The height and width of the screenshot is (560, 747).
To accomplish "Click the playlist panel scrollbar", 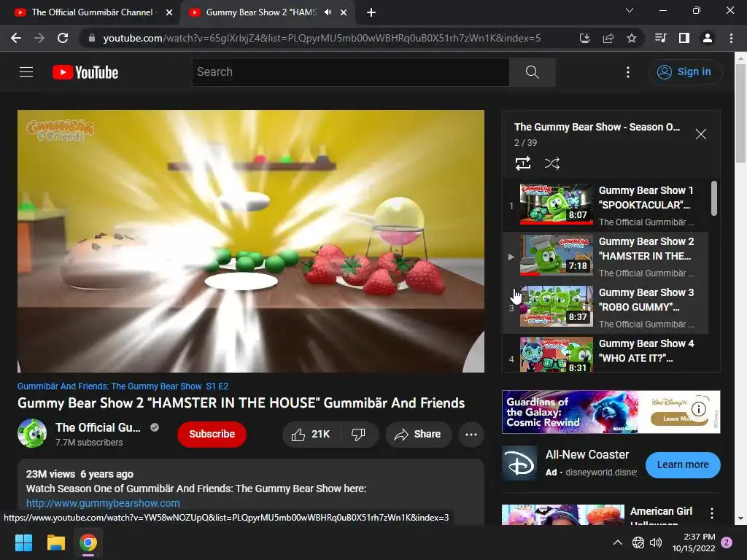I will click(x=713, y=198).
